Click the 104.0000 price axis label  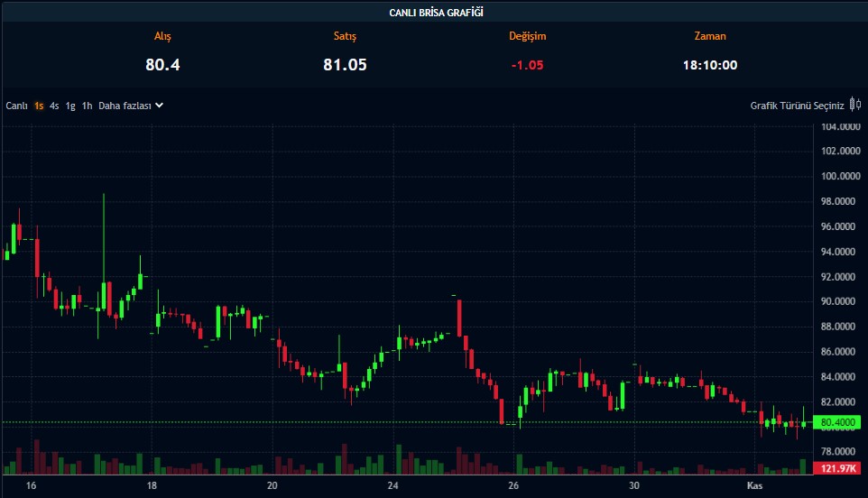coord(839,126)
